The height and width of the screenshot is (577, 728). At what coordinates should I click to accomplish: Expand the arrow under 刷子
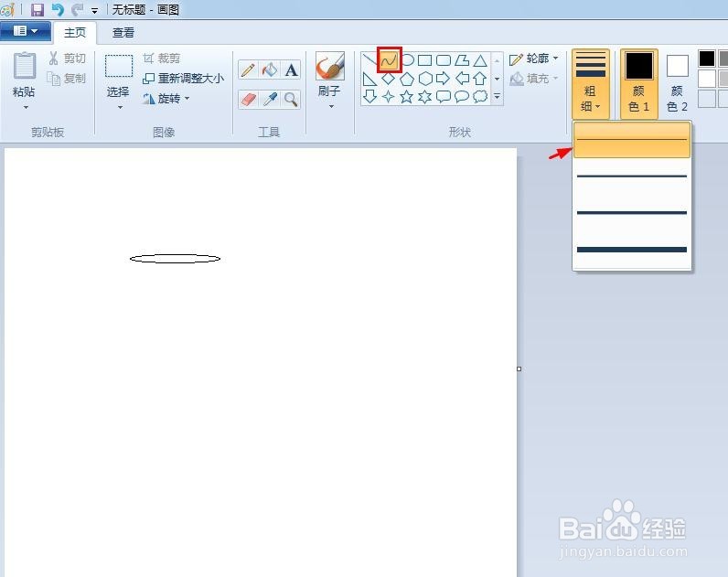pos(331,107)
